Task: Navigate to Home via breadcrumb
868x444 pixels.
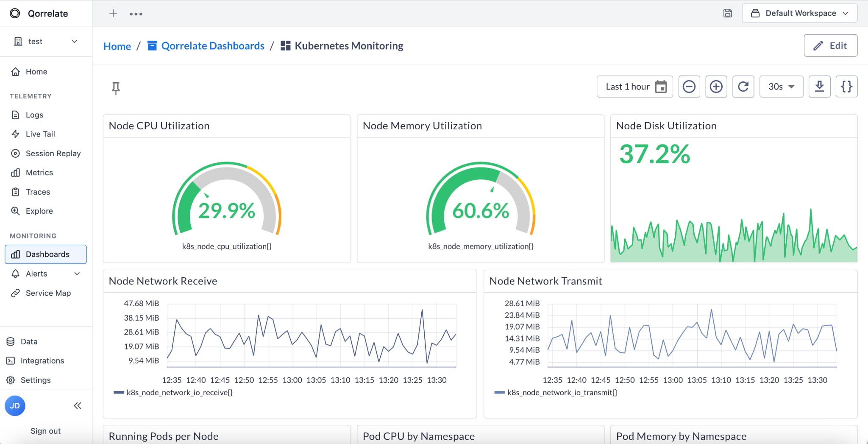Action: tap(117, 46)
